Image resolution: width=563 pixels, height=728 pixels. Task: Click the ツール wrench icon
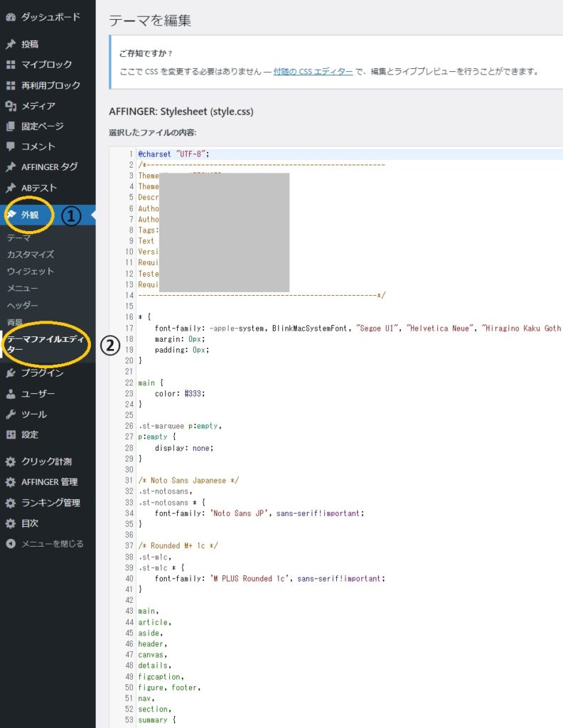11,414
